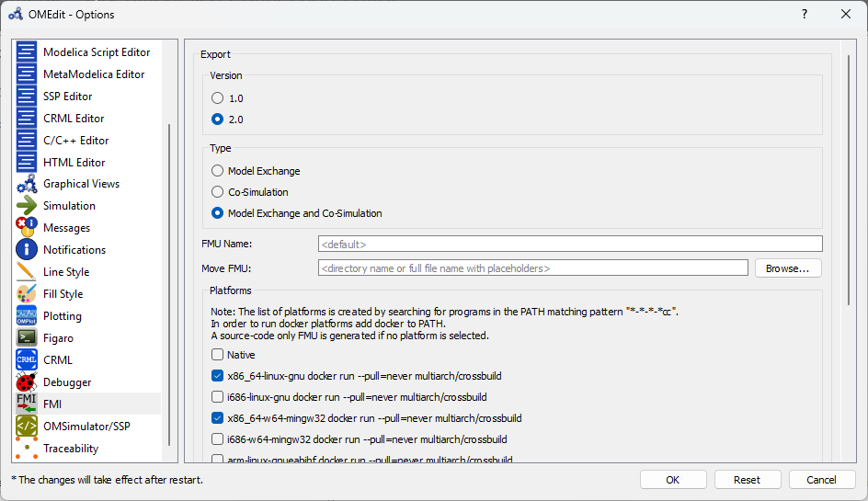
Task: Select Notifications list label
Action: [x=74, y=250]
